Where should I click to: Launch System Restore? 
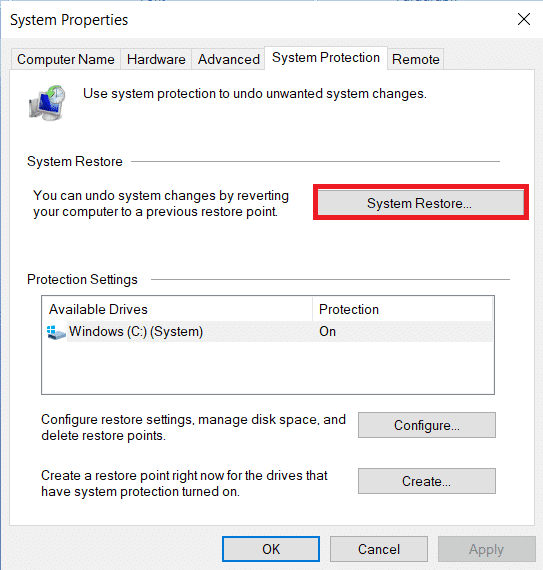[x=421, y=203]
